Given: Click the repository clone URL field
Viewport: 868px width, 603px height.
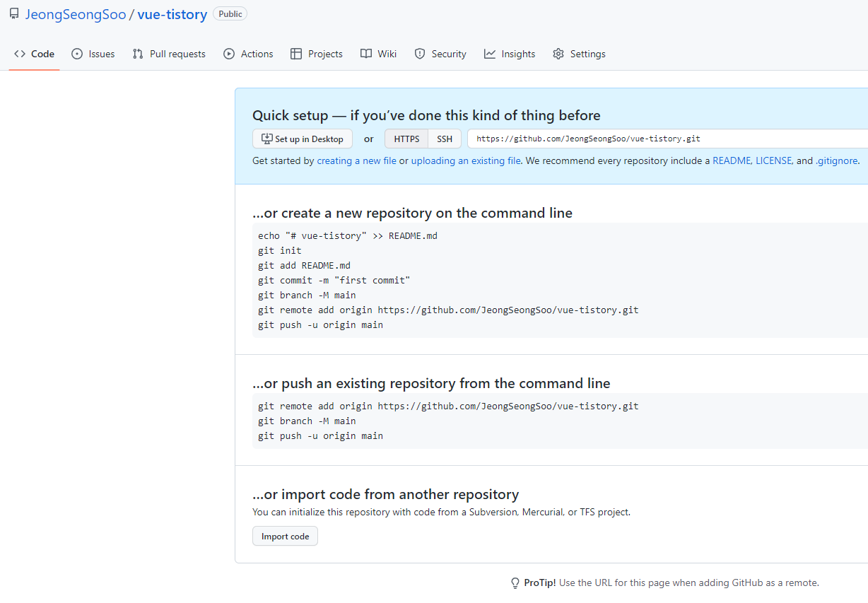Looking at the screenshot, I should (x=667, y=139).
